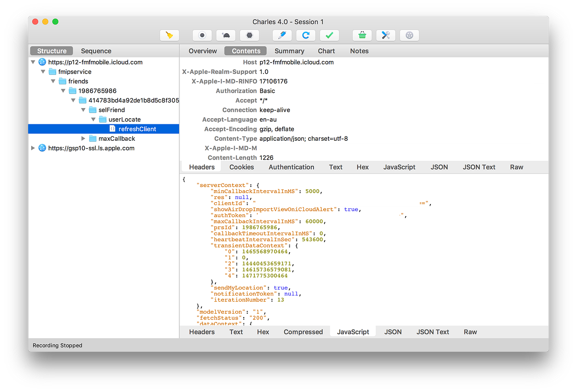577x392 pixels.
Task: Open proxy settings with the gear icon
Action: pos(409,35)
